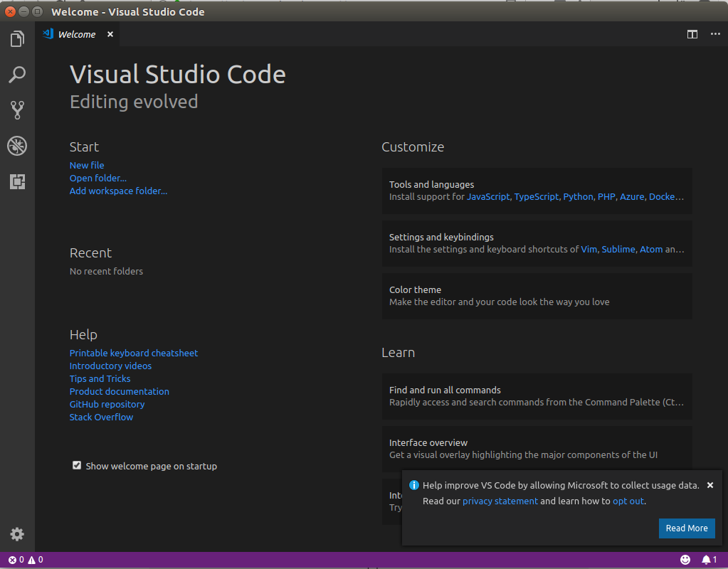Screen dimensions: 728x569
Task: Uncheck Show welcome page on startup
Action: tap(77, 466)
